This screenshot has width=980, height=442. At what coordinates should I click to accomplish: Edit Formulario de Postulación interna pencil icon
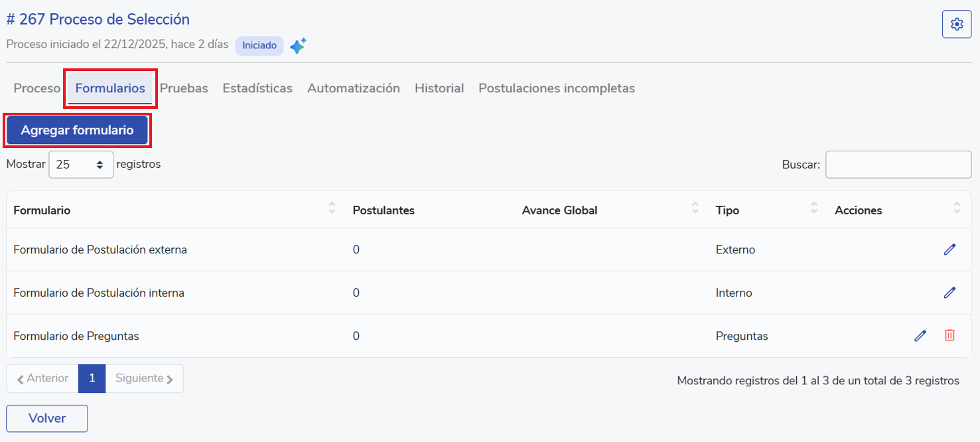pyautogui.click(x=949, y=293)
